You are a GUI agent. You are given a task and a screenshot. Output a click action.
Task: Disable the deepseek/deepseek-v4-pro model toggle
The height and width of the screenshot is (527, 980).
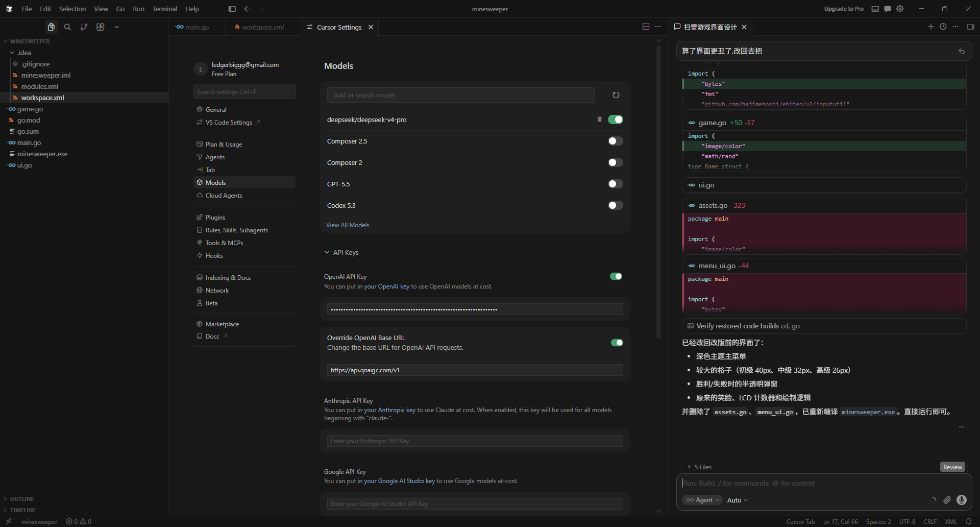coord(616,119)
